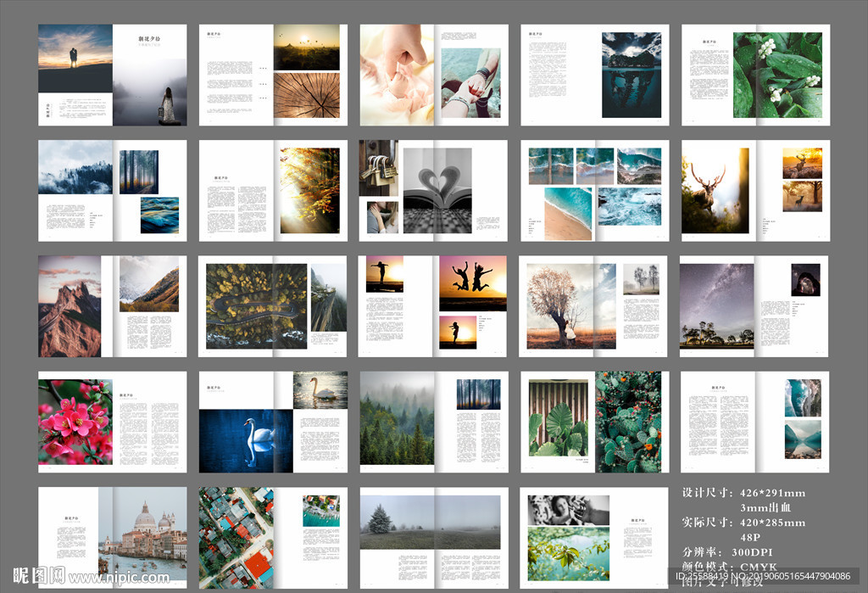Click the aerial sandy beach shoreline photo

pos(569,214)
